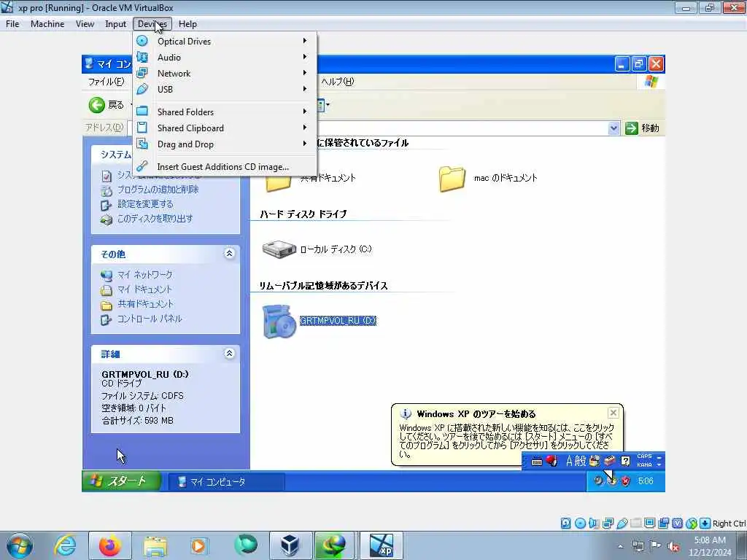Open マイ ネットワーク link
This screenshot has width=747, height=560.
[145, 275]
